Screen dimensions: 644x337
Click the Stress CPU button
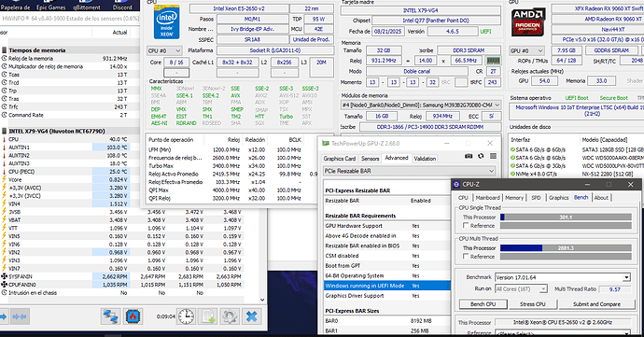[x=532, y=304]
